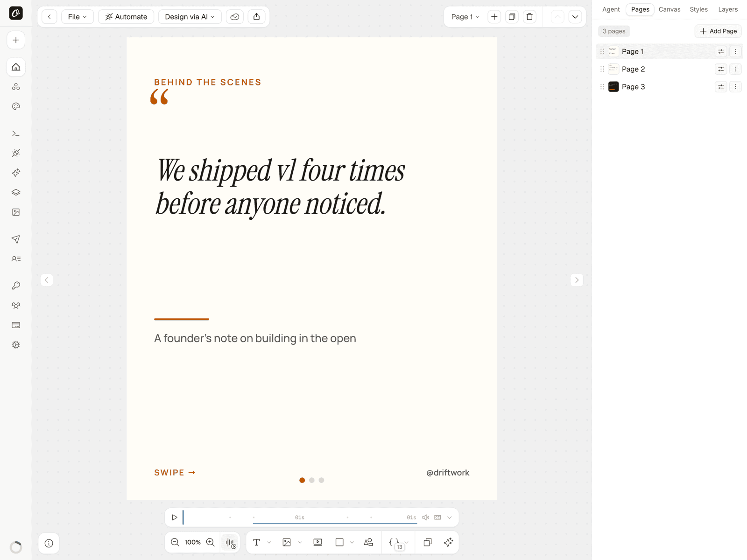Open the more options menu for Page 2

tap(735, 69)
